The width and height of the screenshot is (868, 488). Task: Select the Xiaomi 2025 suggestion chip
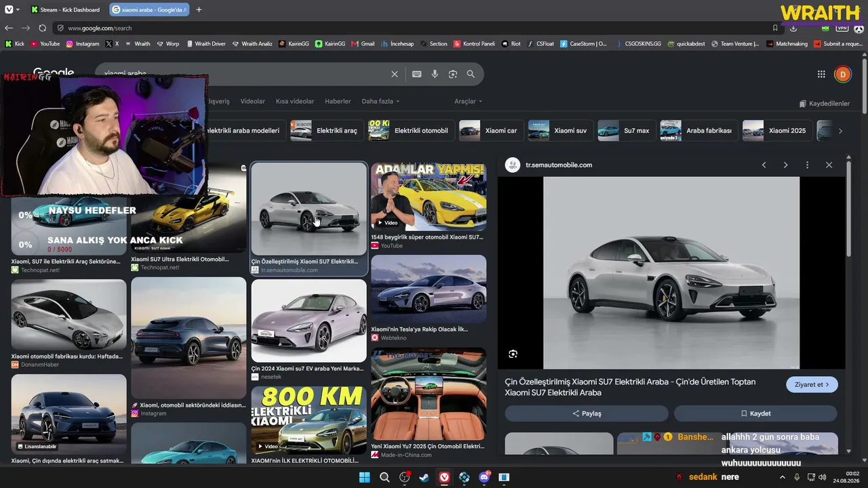[x=778, y=131]
